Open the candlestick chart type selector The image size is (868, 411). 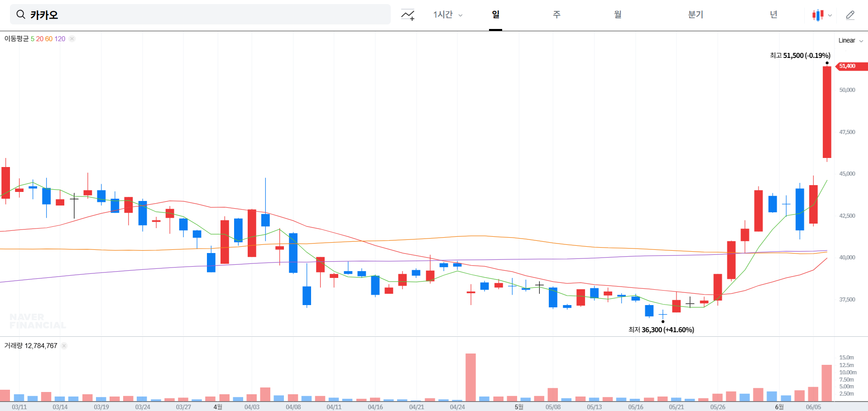click(821, 15)
